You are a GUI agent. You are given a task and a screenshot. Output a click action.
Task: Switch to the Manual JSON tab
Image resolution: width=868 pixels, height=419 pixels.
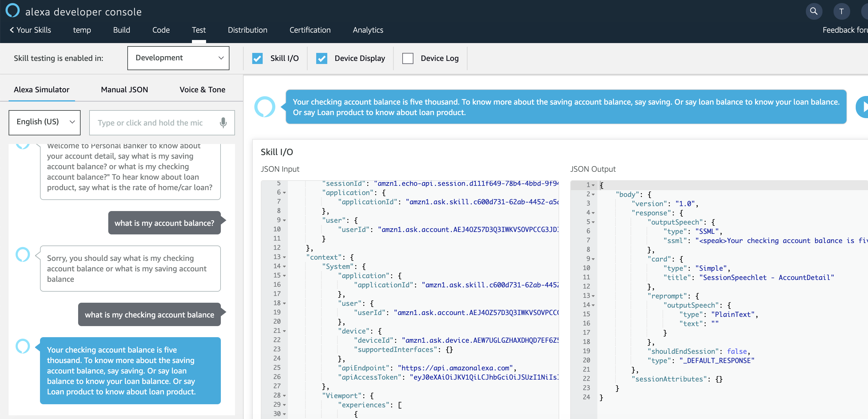(124, 90)
